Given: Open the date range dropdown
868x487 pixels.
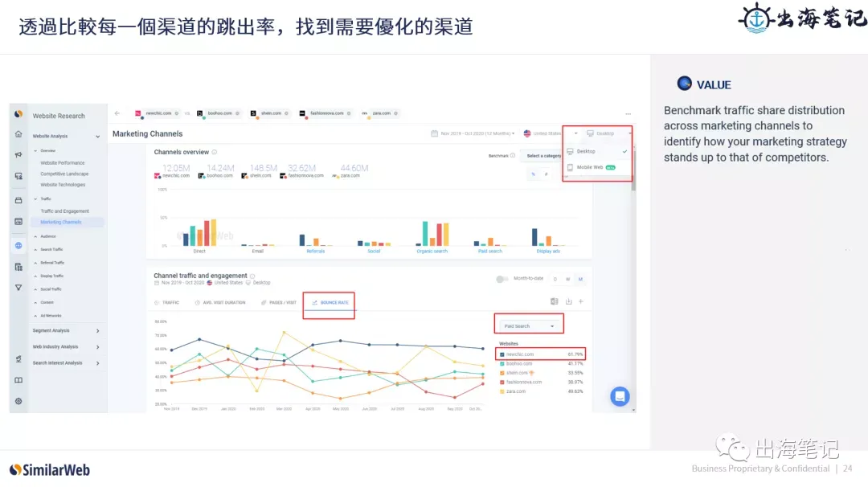Looking at the screenshot, I should (473, 133).
